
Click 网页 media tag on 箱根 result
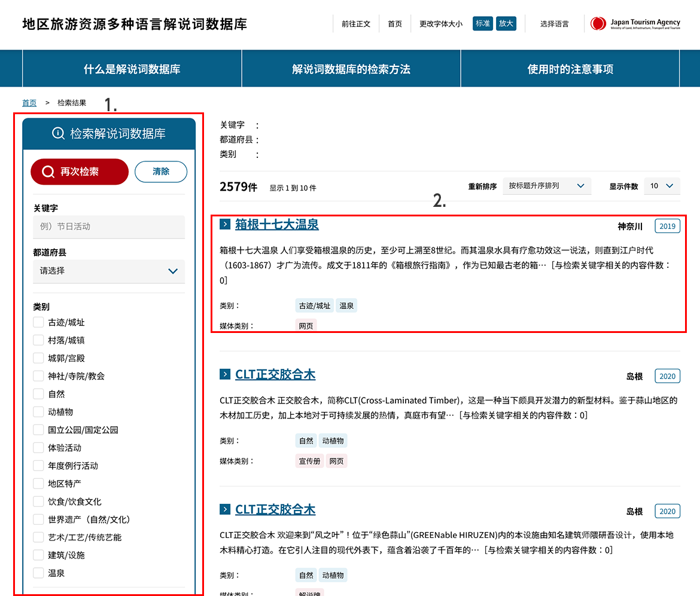[x=306, y=326]
